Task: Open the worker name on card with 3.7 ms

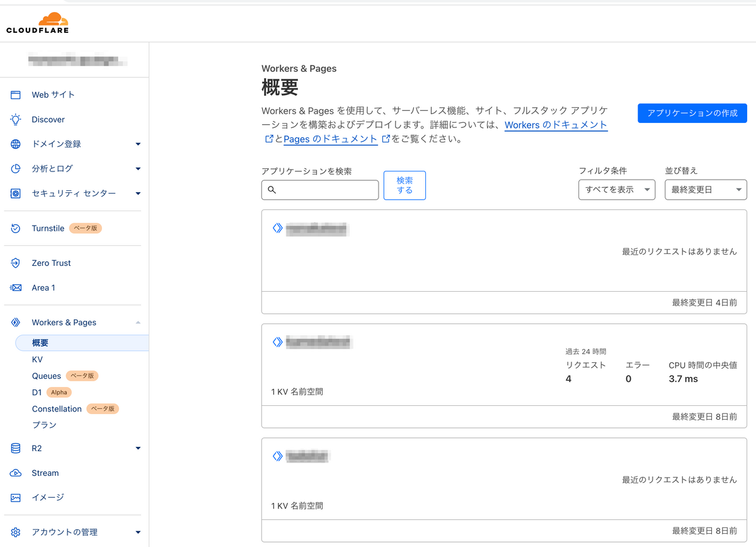Action: 319,342
